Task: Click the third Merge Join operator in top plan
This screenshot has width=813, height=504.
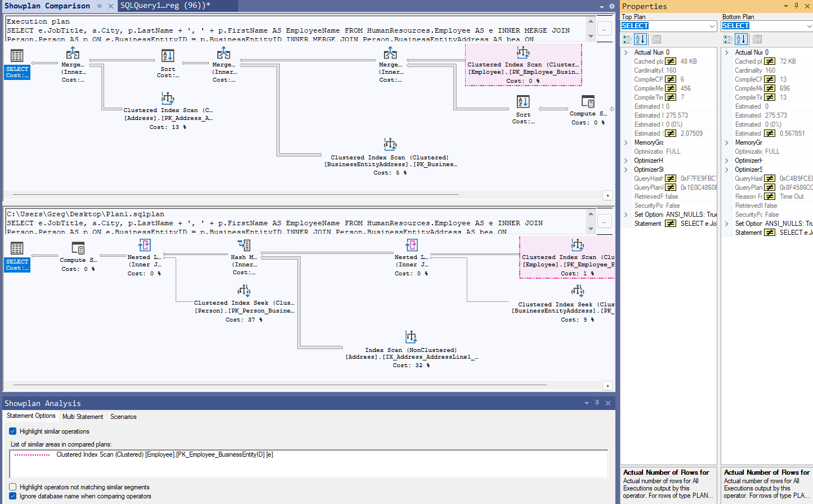Action: coord(390,64)
